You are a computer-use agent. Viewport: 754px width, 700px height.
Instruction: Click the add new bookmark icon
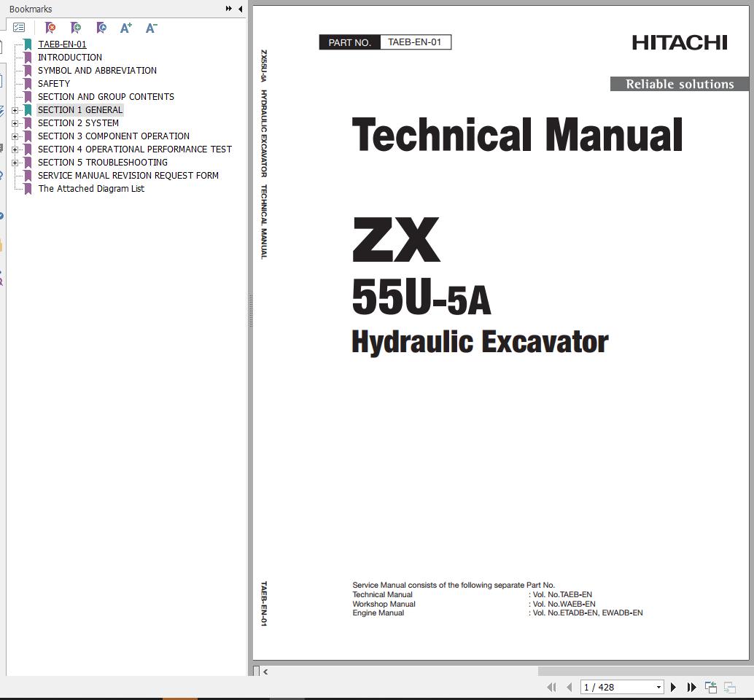(x=76, y=28)
